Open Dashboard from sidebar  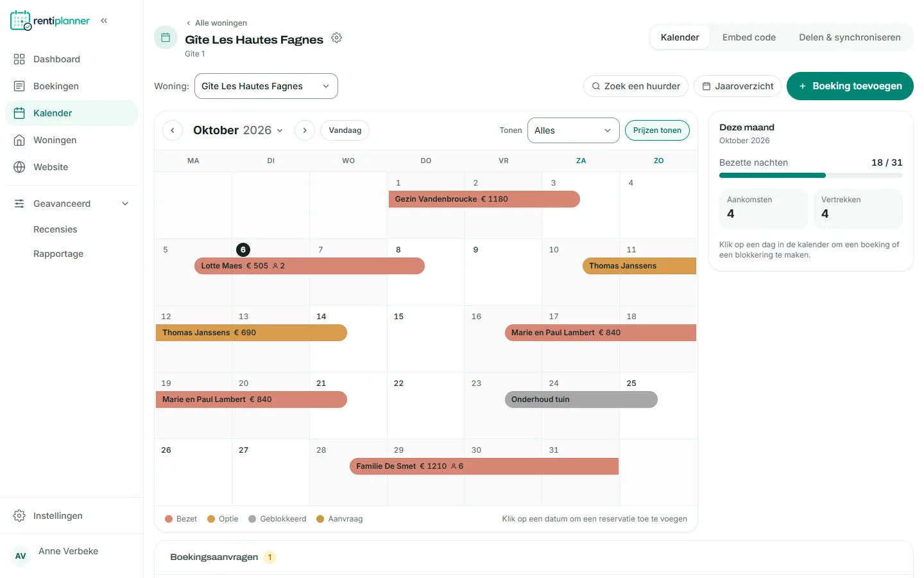click(x=71, y=59)
